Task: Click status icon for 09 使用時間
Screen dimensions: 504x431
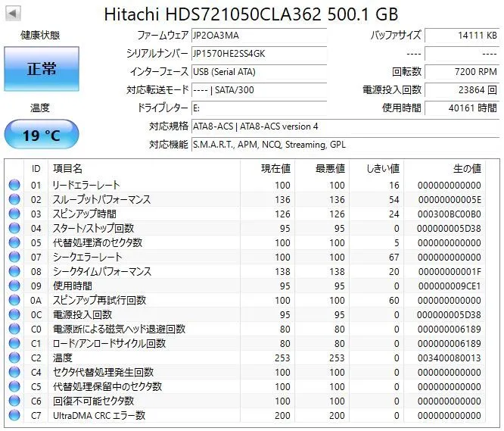Action: [14, 286]
